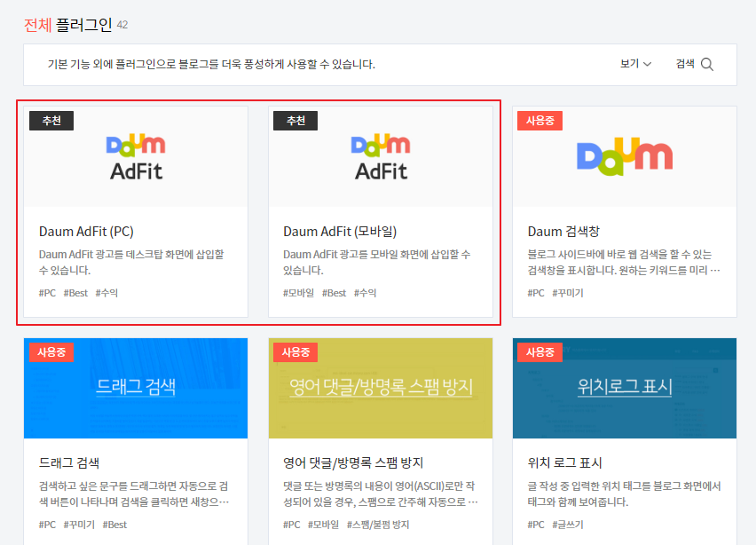Image resolution: width=756 pixels, height=545 pixels.
Task: Click the 위치 로그 표시 description text
Action: click(x=624, y=494)
